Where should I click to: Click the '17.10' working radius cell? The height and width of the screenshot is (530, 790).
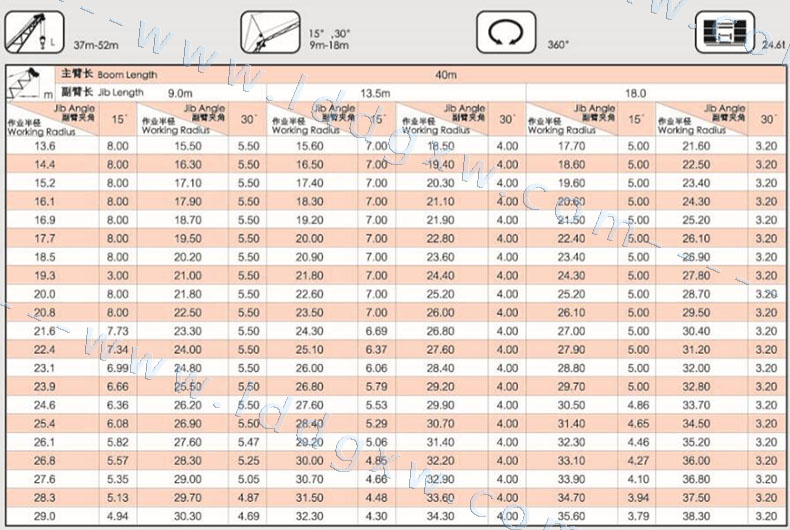tap(188, 183)
